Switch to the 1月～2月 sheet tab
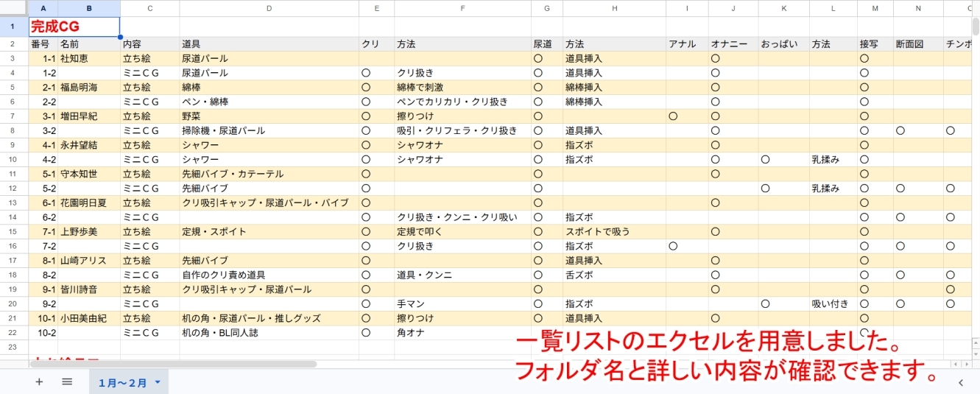 pyautogui.click(x=122, y=382)
